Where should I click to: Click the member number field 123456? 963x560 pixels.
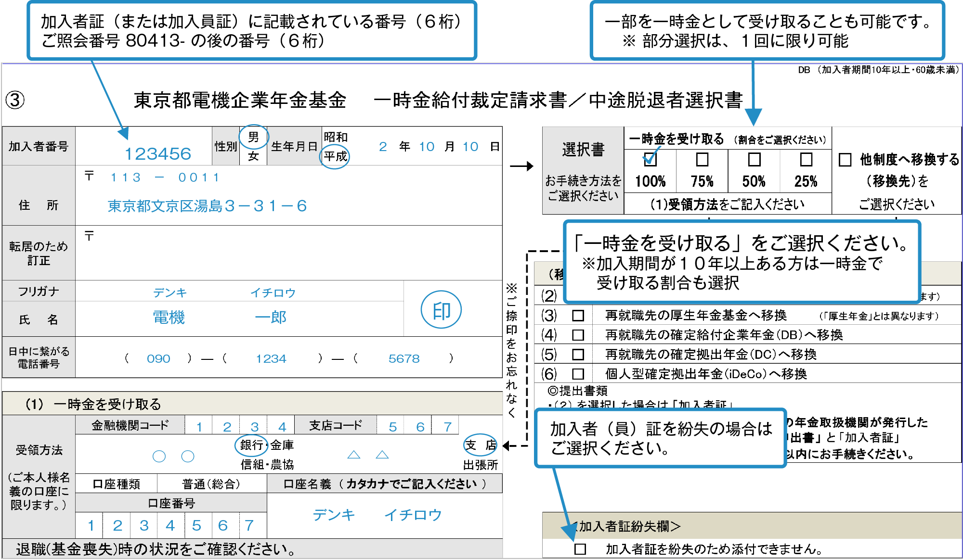158,154
